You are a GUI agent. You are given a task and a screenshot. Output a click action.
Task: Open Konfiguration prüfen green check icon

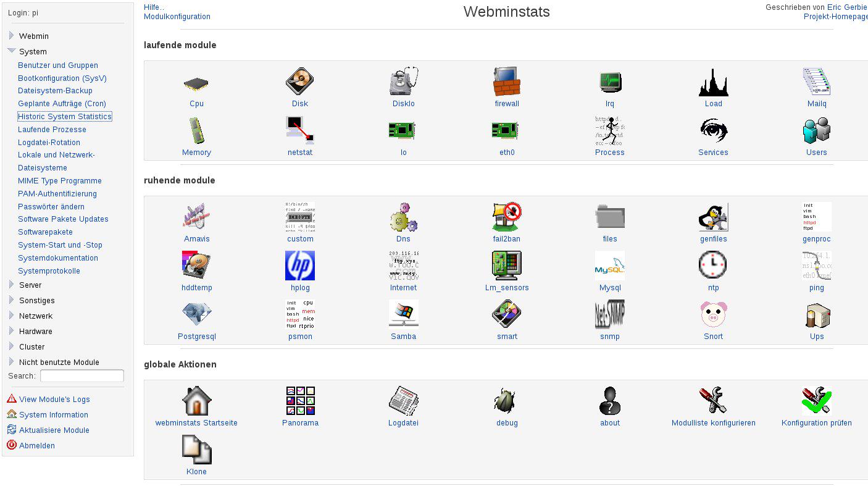[x=816, y=401]
